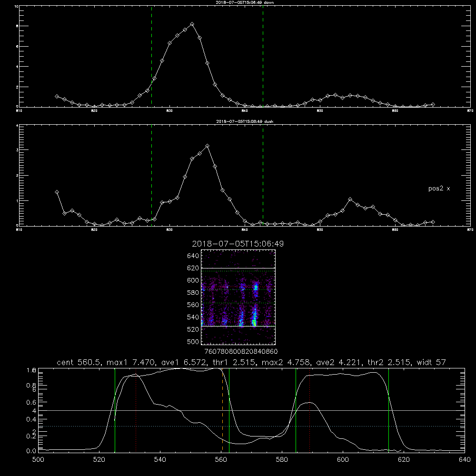Screen dimensions: 476x476
Task: Click the lower white horizontal line on spectral image
Action: (238, 326)
